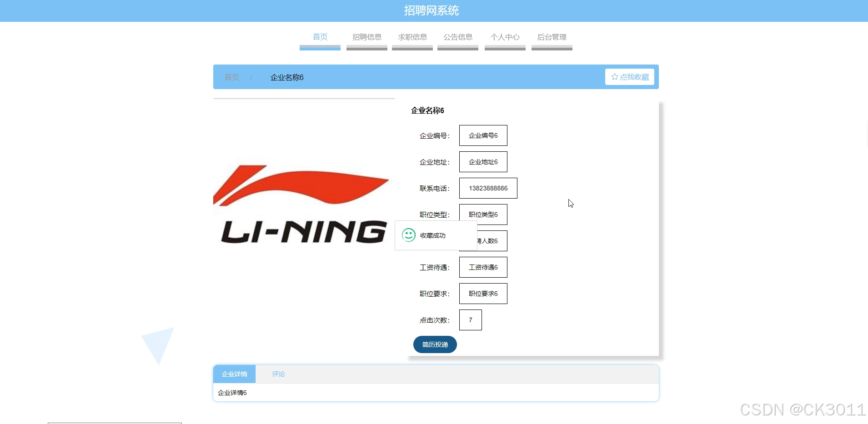Switch to the 企业详情 tab
Image resolution: width=868 pixels, height=424 pixels.
(235, 374)
